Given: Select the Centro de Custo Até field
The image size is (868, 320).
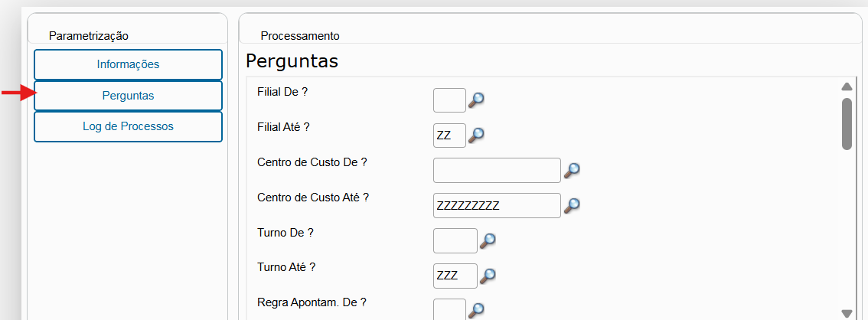Looking at the screenshot, I should point(497,205).
